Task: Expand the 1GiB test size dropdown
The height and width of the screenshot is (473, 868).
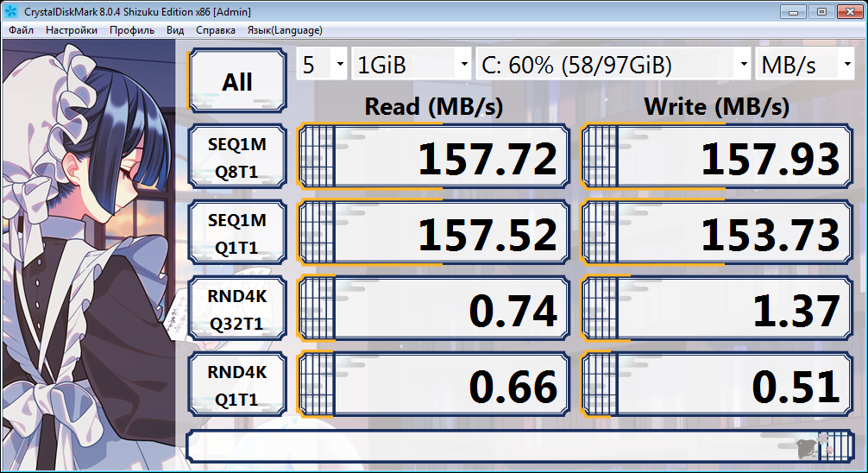Action: coord(412,64)
